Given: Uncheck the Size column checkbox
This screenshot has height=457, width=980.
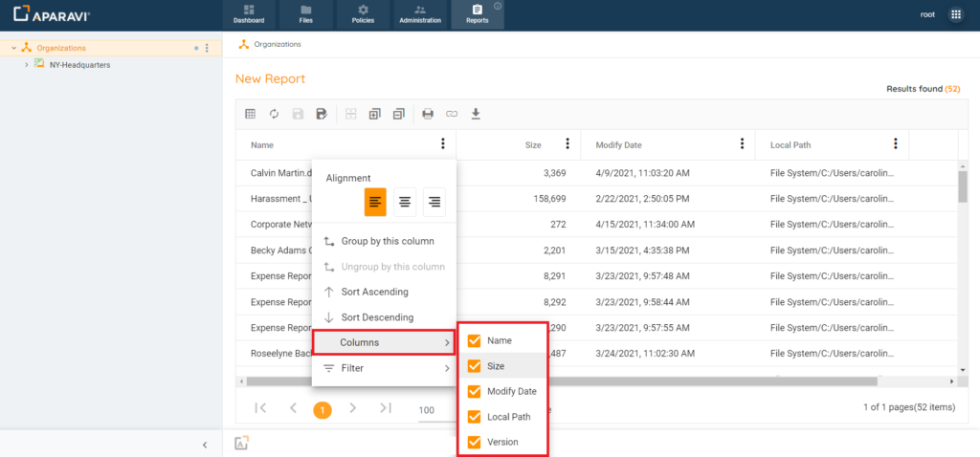Looking at the screenshot, I should click(475, 366).
